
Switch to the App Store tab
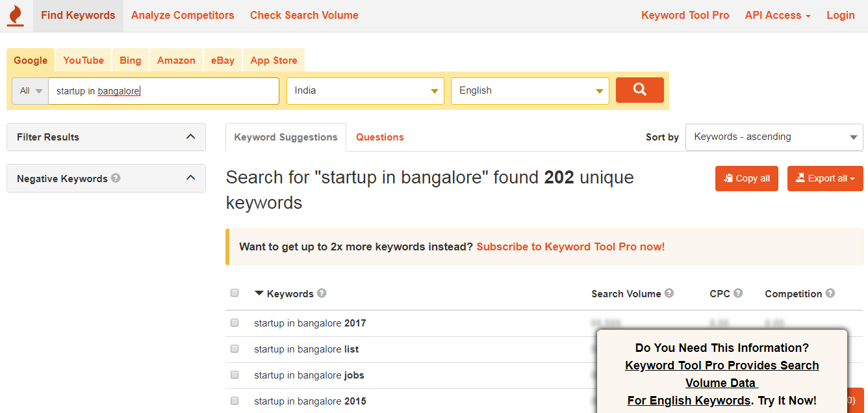(x=274, y=60)
